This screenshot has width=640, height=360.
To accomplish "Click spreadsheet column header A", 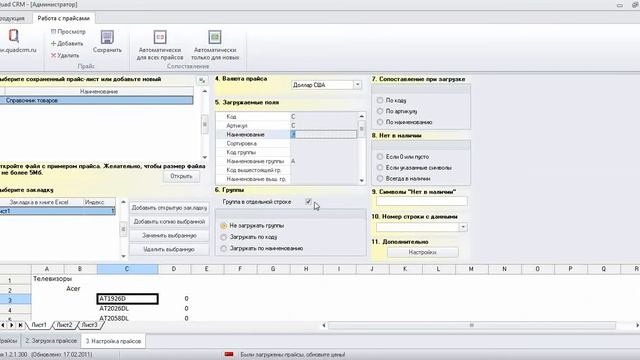I will [47, 269].
